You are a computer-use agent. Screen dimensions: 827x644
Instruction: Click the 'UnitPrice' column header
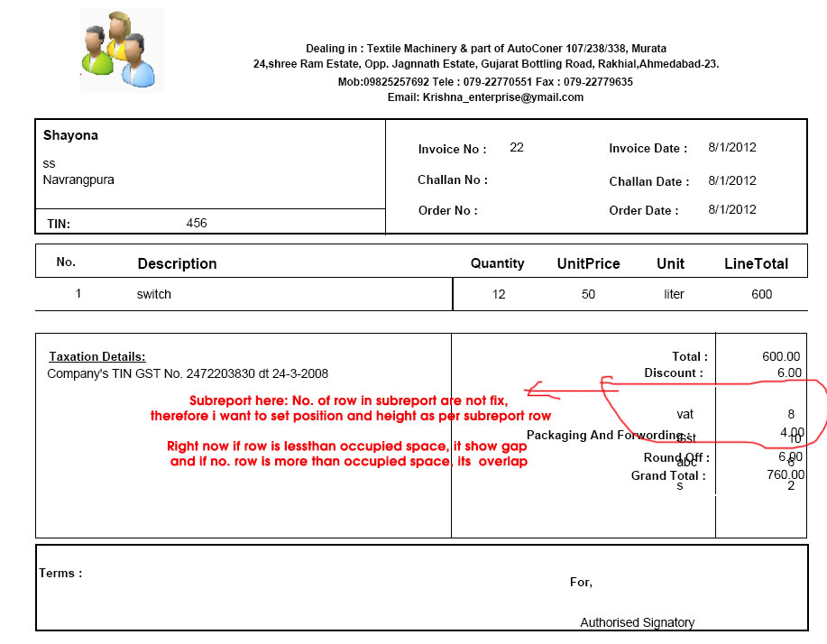(589, 263)
